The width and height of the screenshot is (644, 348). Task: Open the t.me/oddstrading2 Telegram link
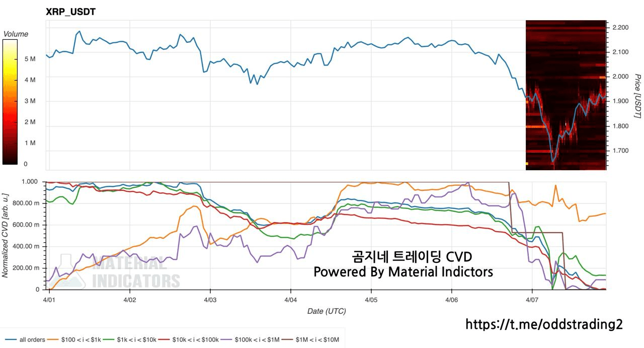click(x=544, y=325)
